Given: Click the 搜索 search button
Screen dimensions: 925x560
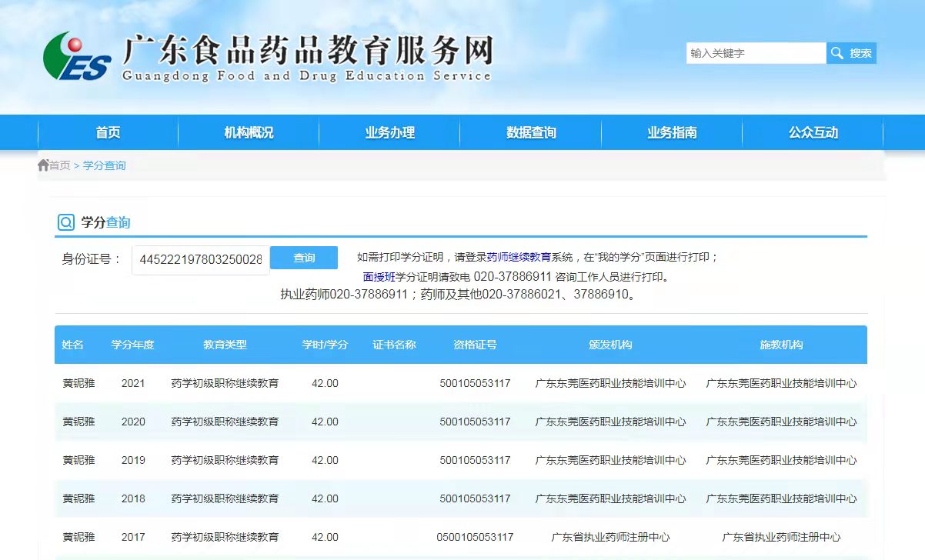Looking at the screenshot, I should pyautogui.click(x=851, y=53).
